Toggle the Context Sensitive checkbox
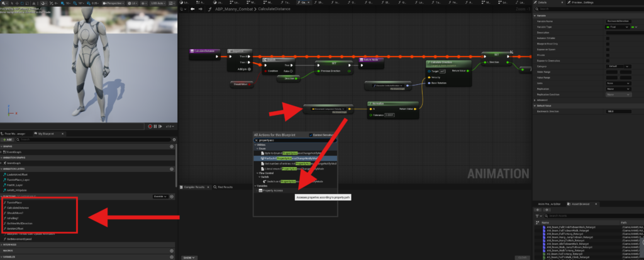Viewport: 644px width, 260px height. pyautogui.click(x=310, y=135)
